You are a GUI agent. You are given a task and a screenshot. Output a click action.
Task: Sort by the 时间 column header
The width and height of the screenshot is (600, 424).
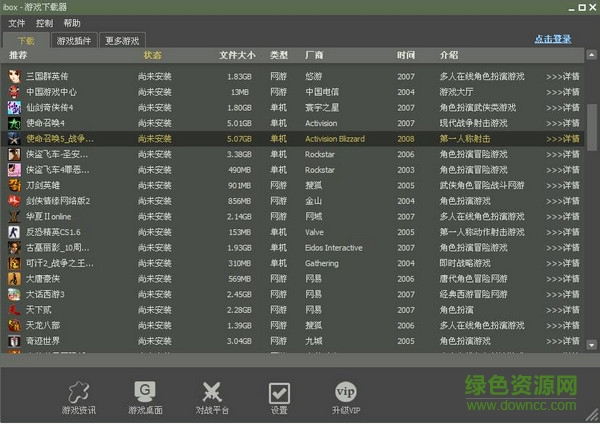click(406, 55)
